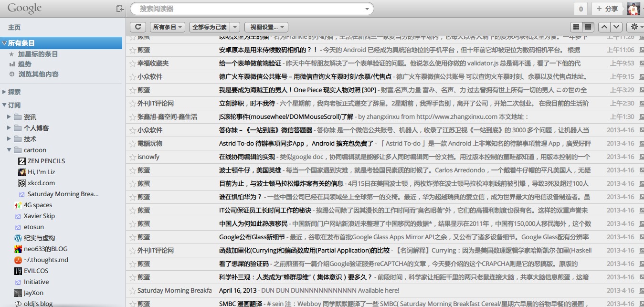Open the ZEN PENCILS feed
Viewport: 644px width, 307px height.
(46, 161)
